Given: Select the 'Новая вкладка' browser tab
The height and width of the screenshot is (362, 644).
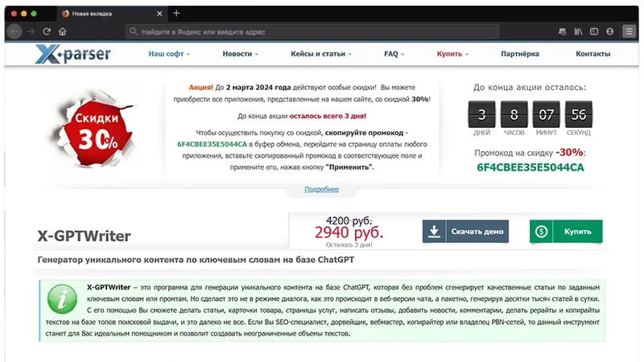Looking at the screenshot, I should click(x=111, y=14).
